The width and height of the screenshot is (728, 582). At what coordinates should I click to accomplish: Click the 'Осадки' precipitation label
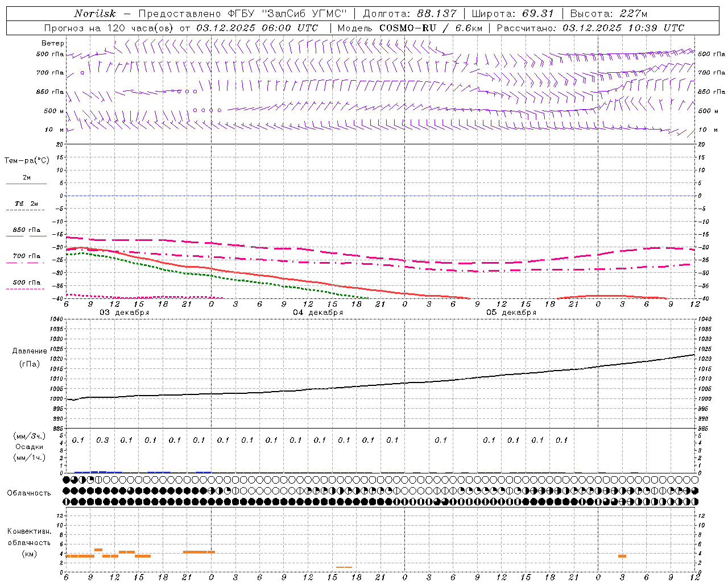coord(30,447)
